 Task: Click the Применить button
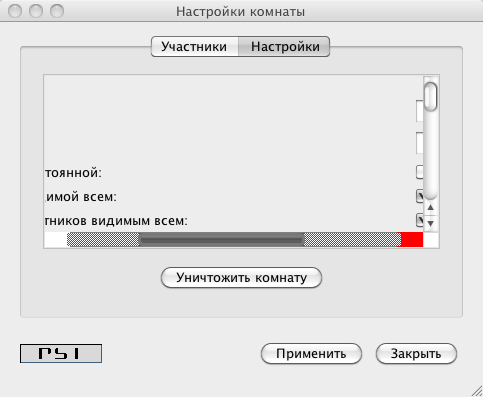[311, 354]
